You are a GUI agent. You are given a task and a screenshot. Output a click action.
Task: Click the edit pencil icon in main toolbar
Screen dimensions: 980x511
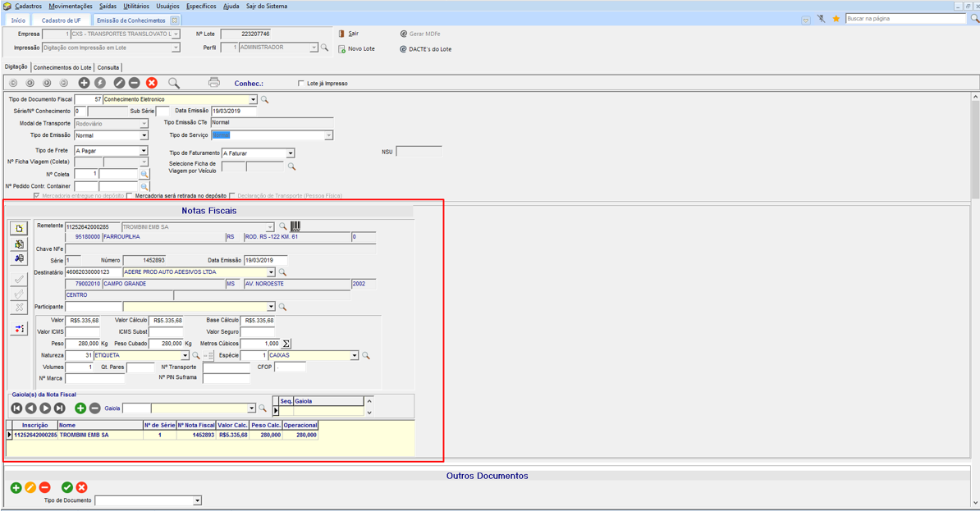[119, 83]
